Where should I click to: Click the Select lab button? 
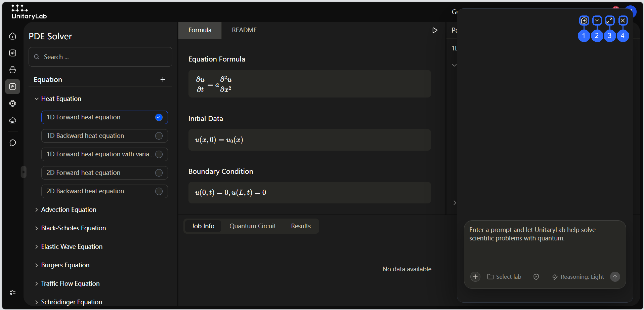tap(504, 277)
